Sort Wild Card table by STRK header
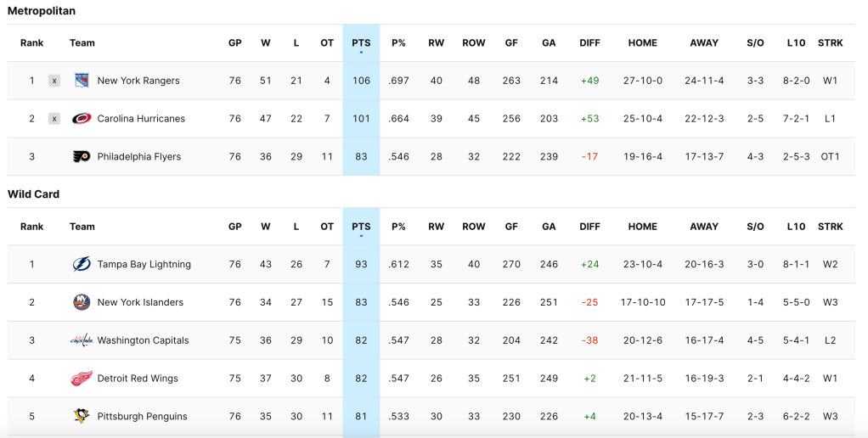This screenshot has width=868, height=438. tap(830, 227)
